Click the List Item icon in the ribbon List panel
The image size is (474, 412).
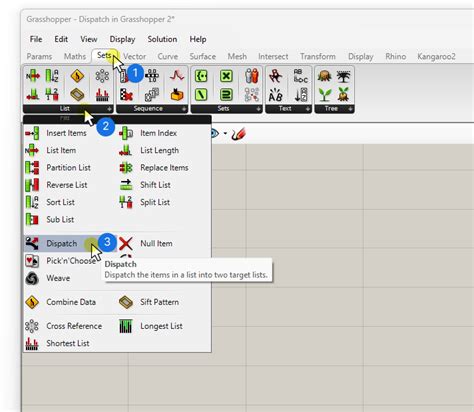click(33, 76)
